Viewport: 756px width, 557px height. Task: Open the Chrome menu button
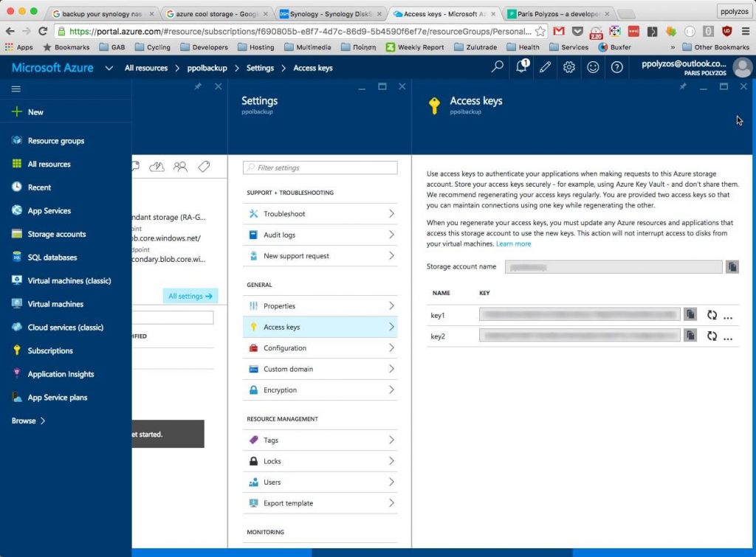746,31
